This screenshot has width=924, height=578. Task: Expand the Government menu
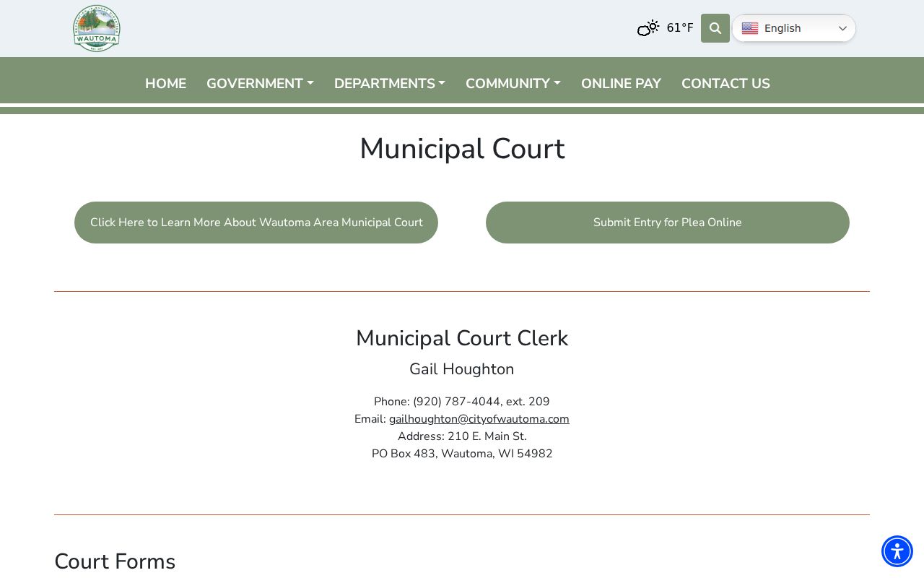click(260, 83)
